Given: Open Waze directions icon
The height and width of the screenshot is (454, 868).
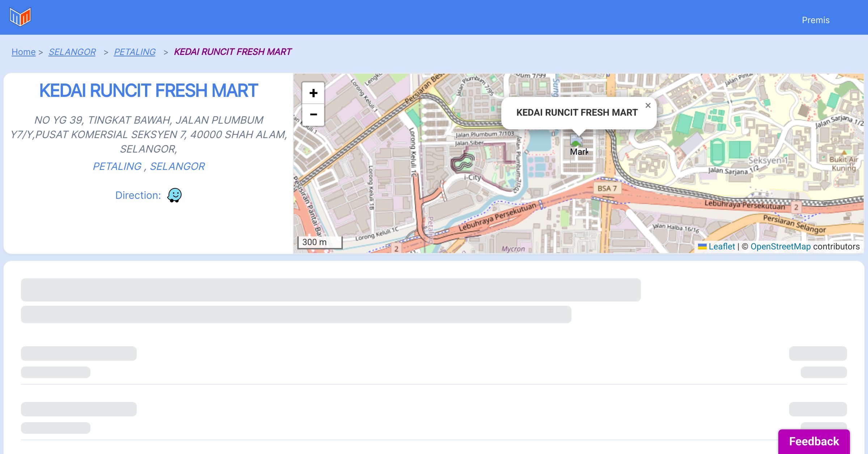Looking at the screenshot, I should (x=174, y=195).
